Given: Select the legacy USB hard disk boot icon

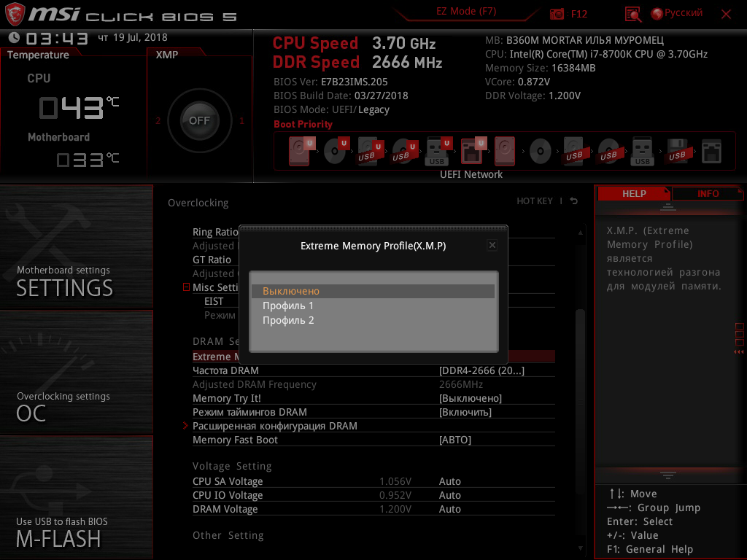Looking at the screenshot, I should click(574, 151).
